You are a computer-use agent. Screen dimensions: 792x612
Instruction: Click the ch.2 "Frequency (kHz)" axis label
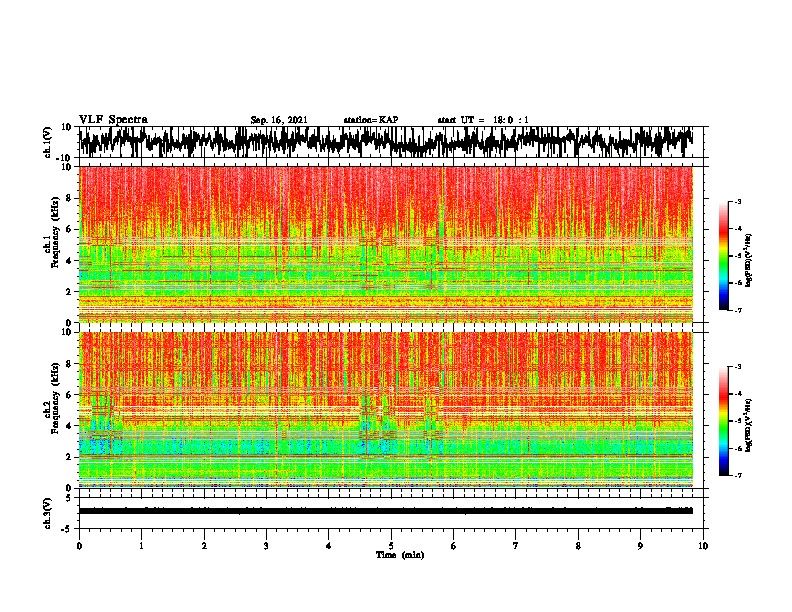pyautogui.click(x=55, y=397)
